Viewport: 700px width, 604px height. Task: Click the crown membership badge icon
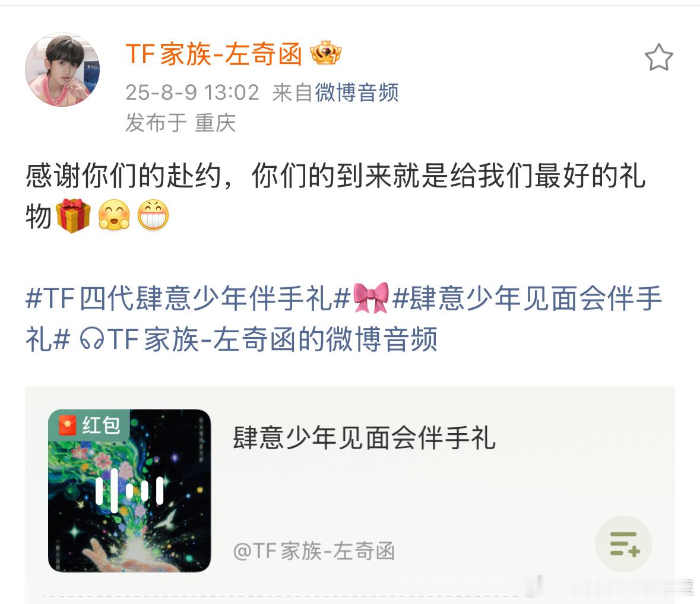[325, 53]
